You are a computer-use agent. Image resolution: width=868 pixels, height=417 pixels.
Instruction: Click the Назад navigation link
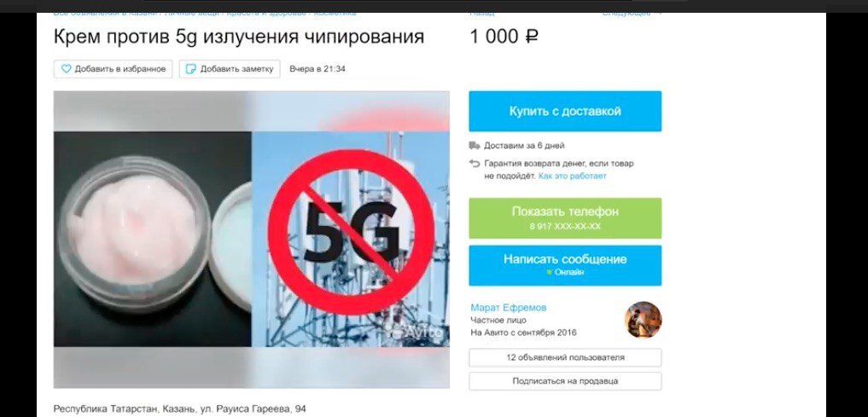point(482,12)
